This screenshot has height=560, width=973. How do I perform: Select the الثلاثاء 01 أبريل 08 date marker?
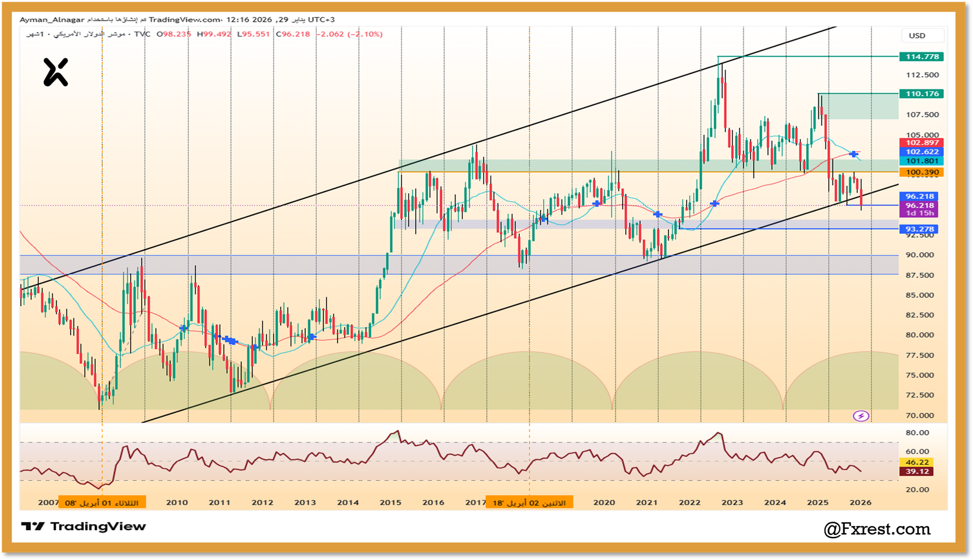[x=103, y=501]
